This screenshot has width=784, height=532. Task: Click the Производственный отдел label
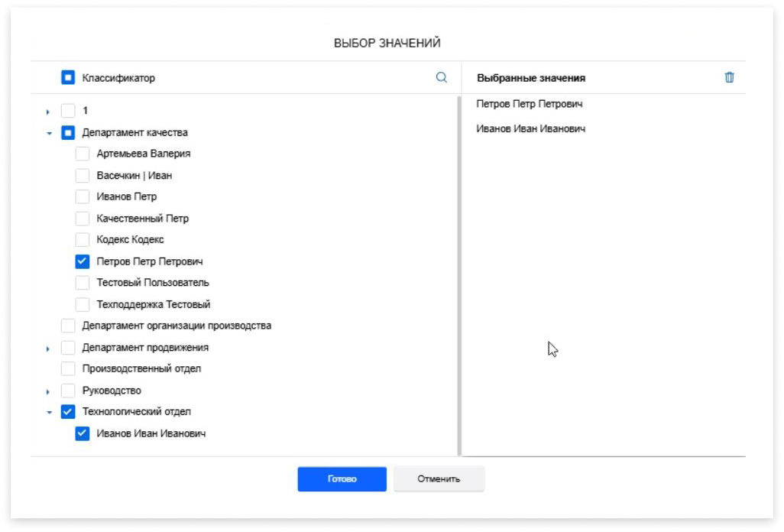click(141, 368)
